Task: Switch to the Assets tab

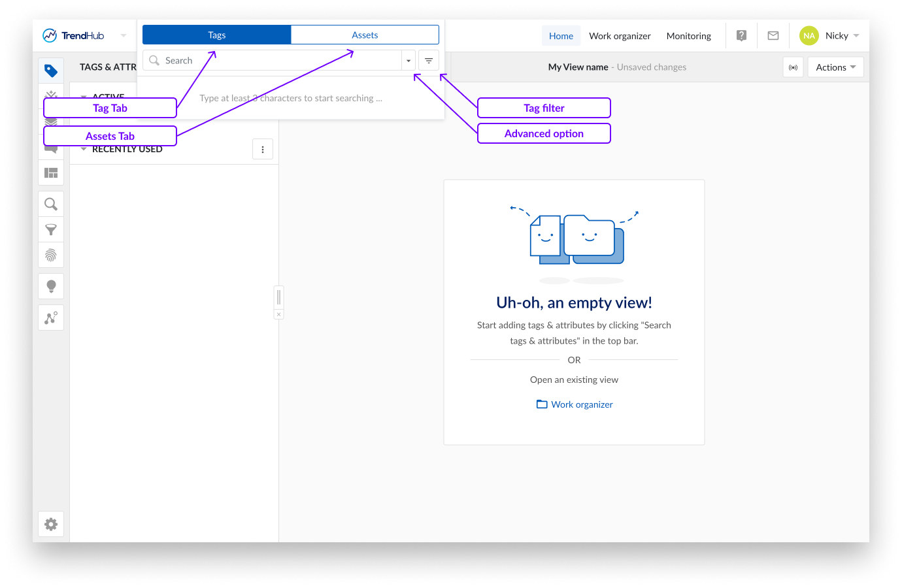Action: pyautogui.click(x=365, y=35)
